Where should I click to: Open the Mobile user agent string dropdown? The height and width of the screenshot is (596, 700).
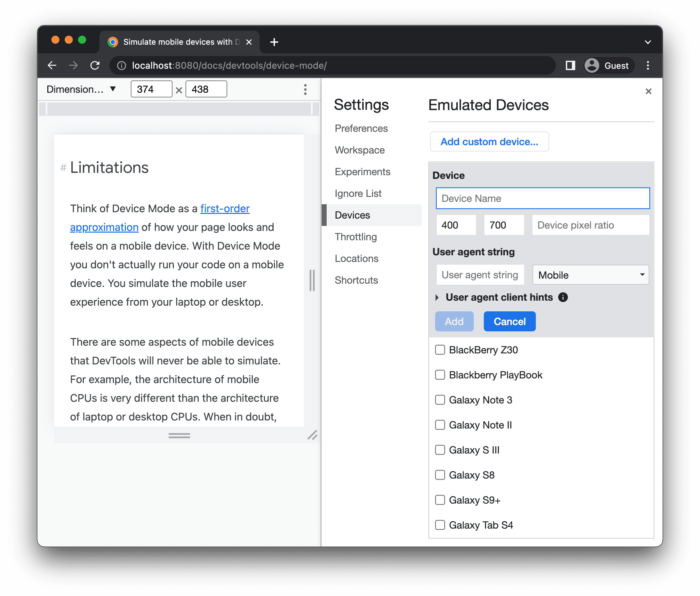coord(590,274)
